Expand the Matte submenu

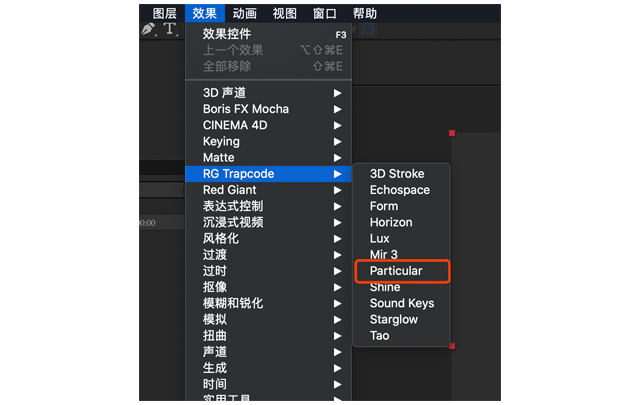[x=268, y=158]
